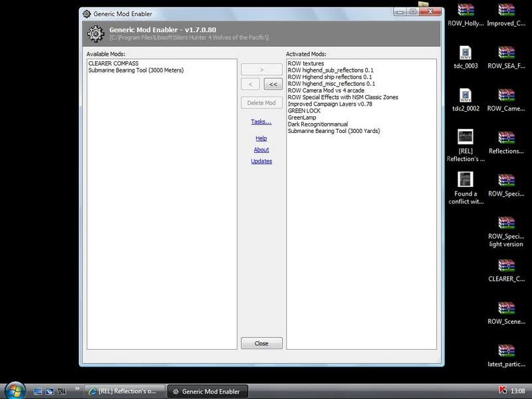Activate the Generic Mod Enabler taskbar button
Viewport: 532px width, 399px height.
[x=207, y=391]
